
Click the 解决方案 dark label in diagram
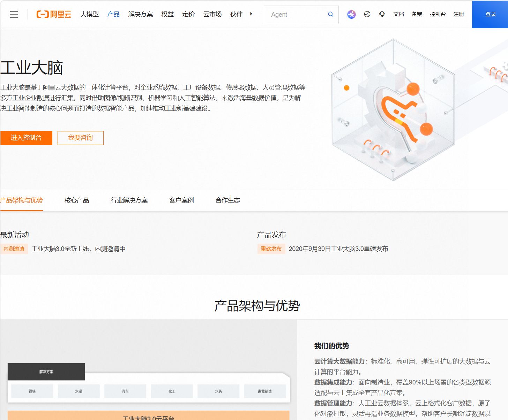click(46, 372)
